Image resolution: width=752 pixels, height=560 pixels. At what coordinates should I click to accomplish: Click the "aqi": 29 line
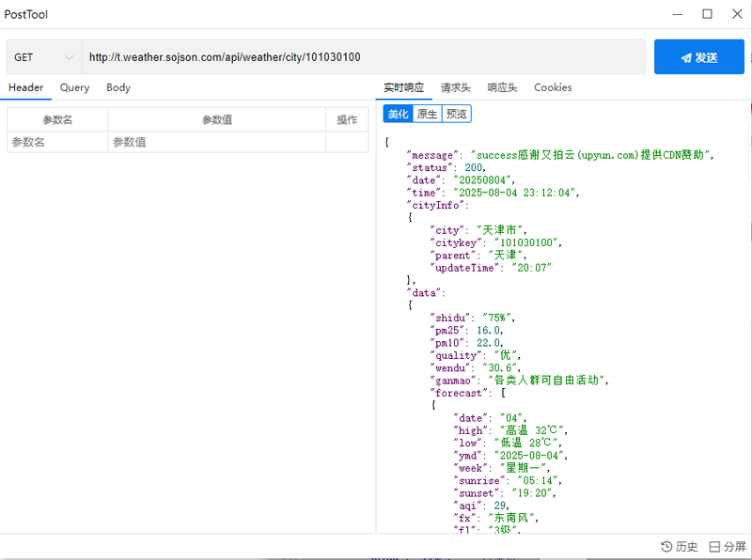(x=481, y=506)
